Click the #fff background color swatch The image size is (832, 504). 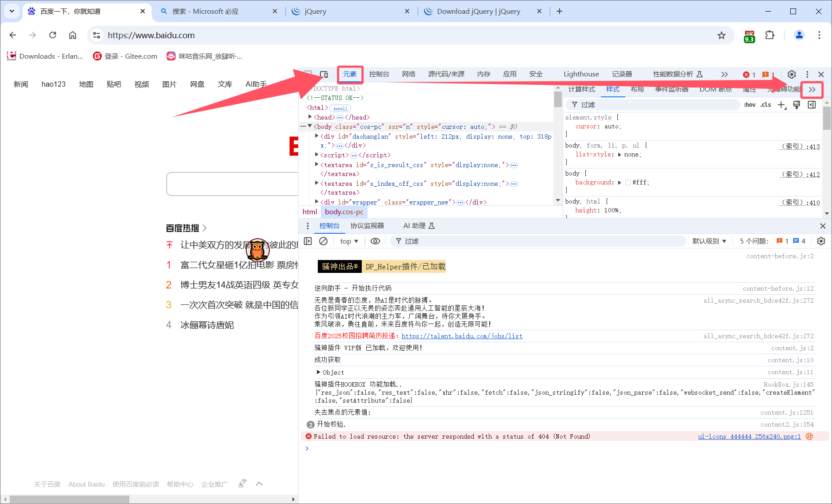coord(628,183)
